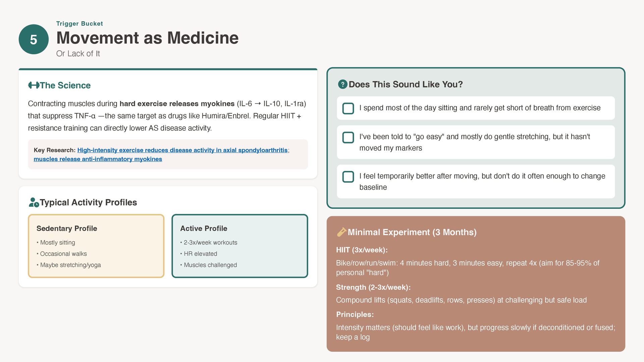Tick the 'told to go easy' checkbox
644x362 pixels.
tap(348, 137)
